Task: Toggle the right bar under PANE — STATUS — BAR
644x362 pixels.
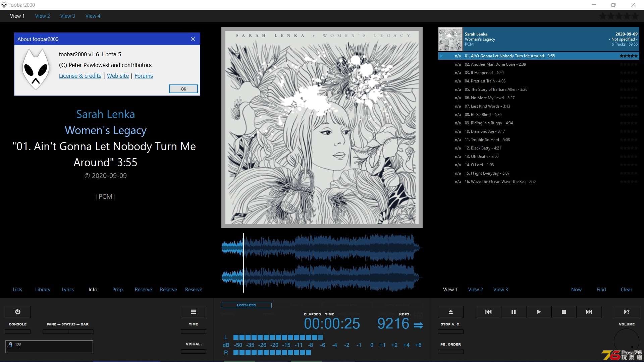Action: [81, 331]
